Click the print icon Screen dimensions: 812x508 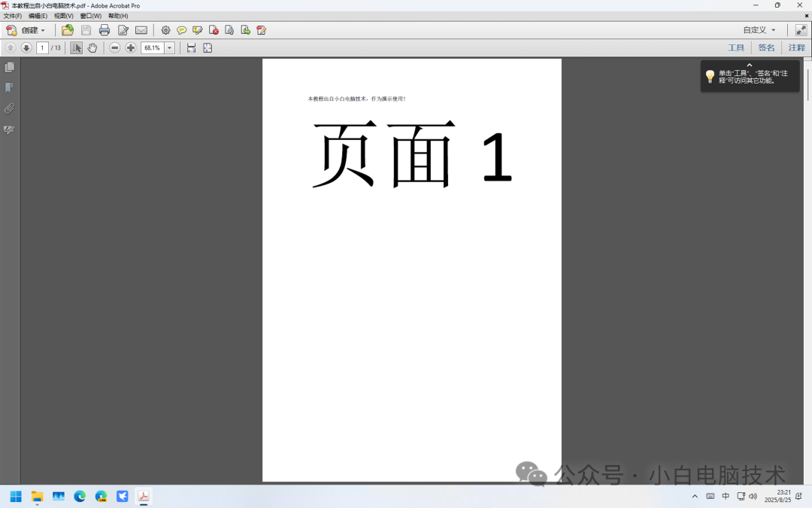104,30
